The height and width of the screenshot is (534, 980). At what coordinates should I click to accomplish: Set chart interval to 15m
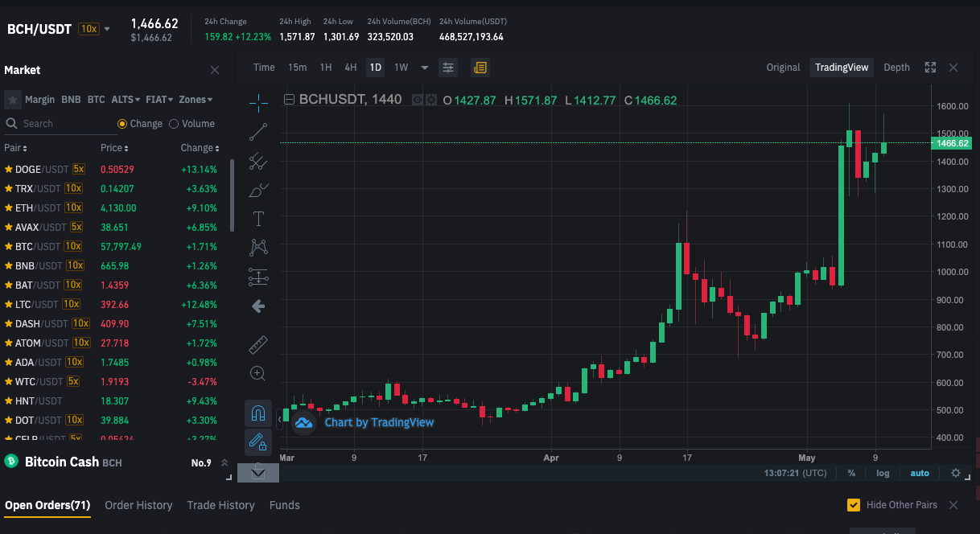click(x=298, y=68)
